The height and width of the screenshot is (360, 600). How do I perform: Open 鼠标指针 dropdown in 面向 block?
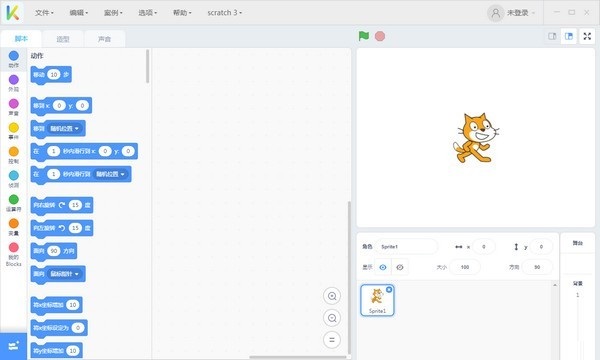pos(65,274)
